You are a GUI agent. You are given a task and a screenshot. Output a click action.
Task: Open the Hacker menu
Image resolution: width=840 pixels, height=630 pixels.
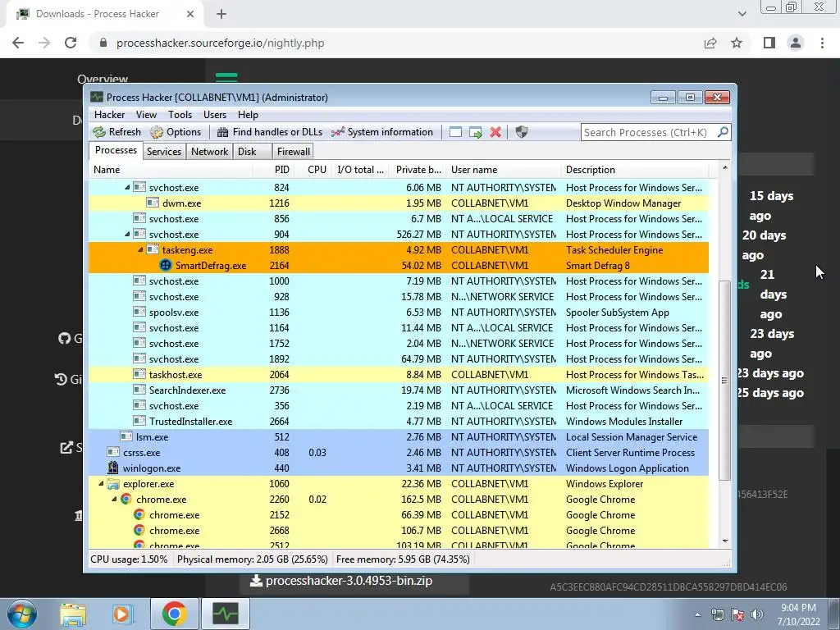tap(109, 115)
